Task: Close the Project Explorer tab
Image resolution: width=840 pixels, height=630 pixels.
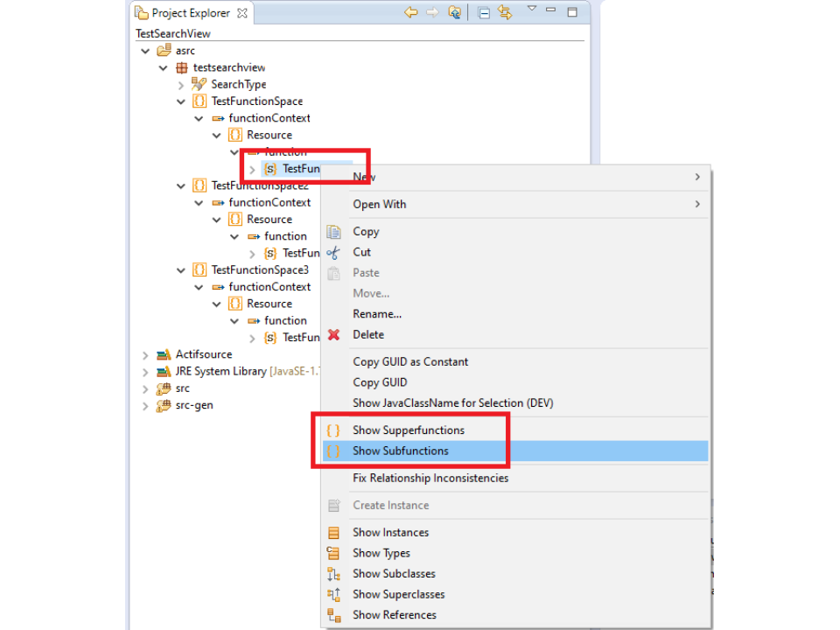Action: [x=242, y=13]
